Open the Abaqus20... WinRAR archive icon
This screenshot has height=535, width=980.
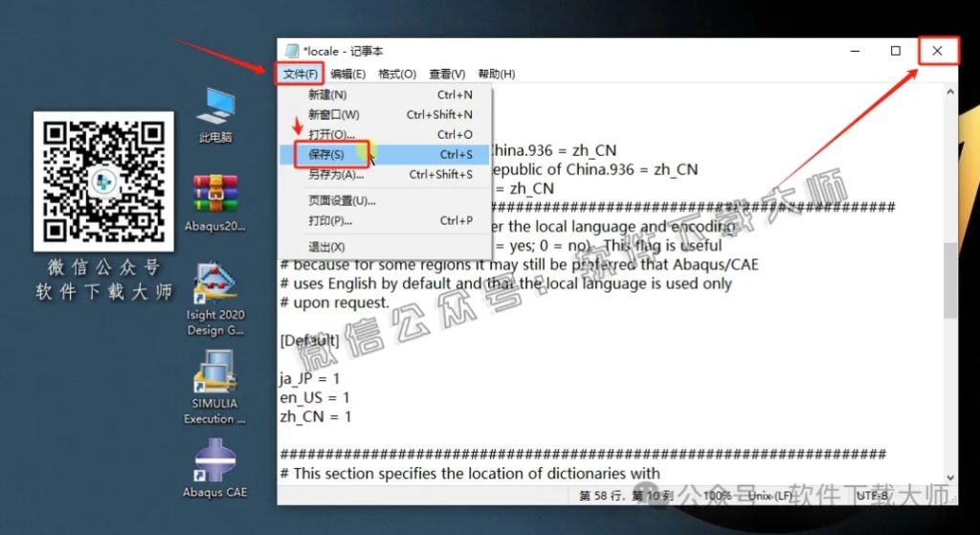215,202
